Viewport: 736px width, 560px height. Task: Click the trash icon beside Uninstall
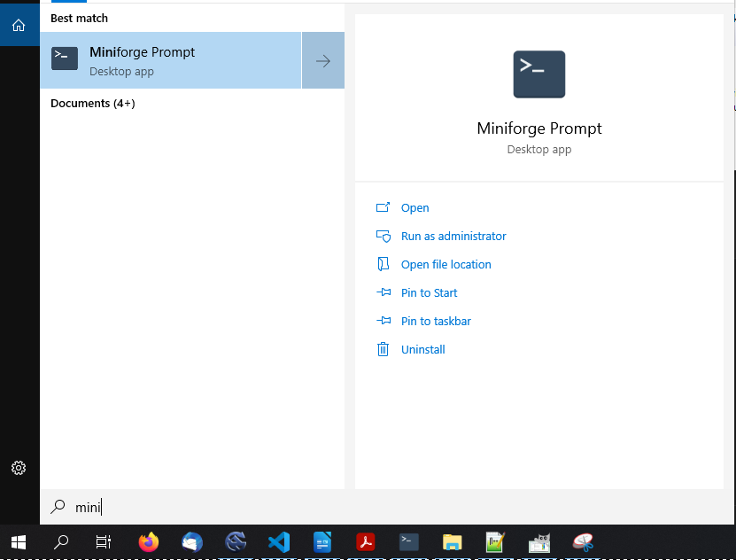click(383, 349)
